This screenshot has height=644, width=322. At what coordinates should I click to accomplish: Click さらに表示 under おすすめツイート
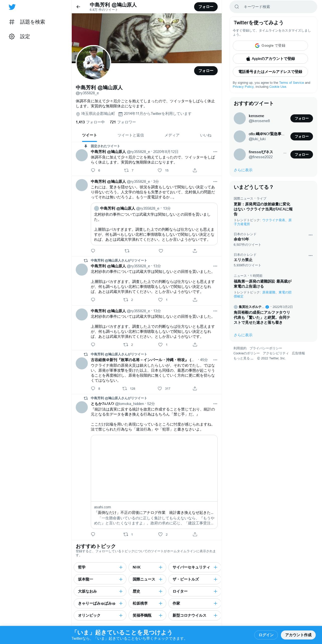point(243,170)
